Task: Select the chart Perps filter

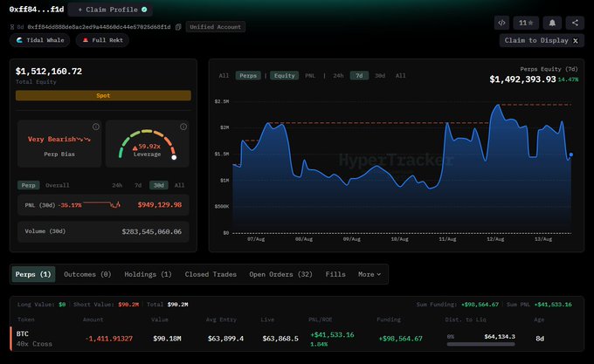Action: 248,76
